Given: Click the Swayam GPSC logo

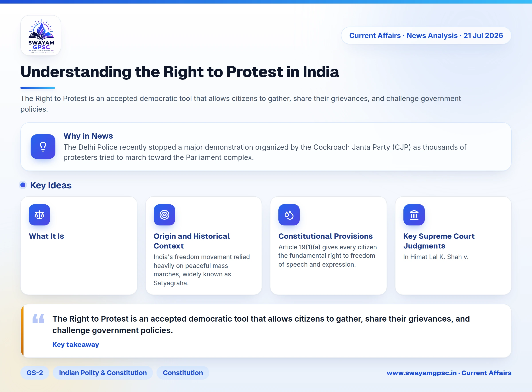Looking at the screenshot, I should 41,36.
